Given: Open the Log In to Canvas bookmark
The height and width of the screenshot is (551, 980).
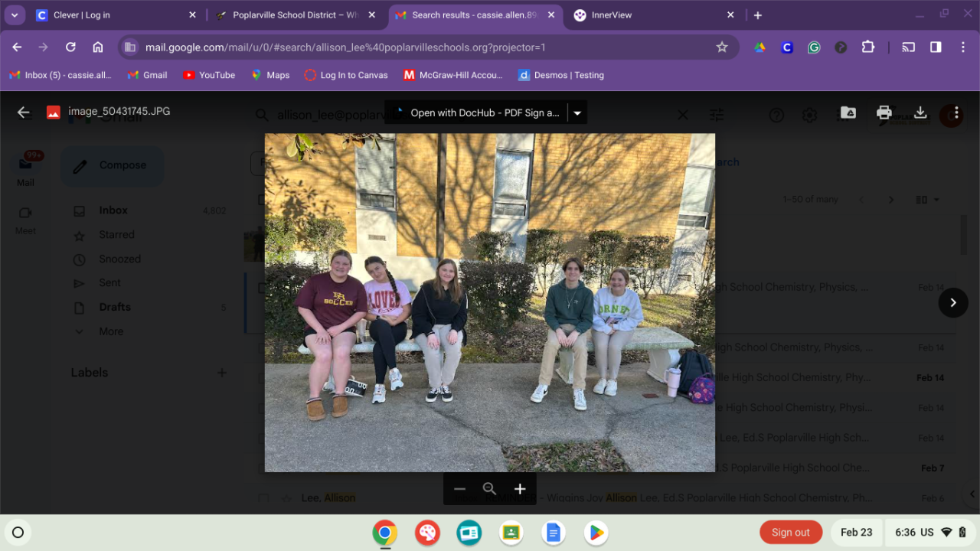Looking at the screenshot, I should tap(346, 75).
